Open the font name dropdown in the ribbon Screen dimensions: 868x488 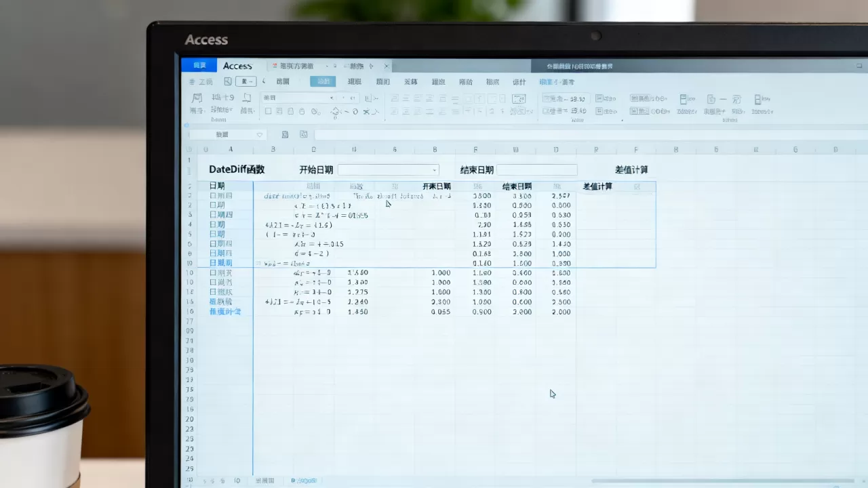pyautogui.click(x=332, y=98)
